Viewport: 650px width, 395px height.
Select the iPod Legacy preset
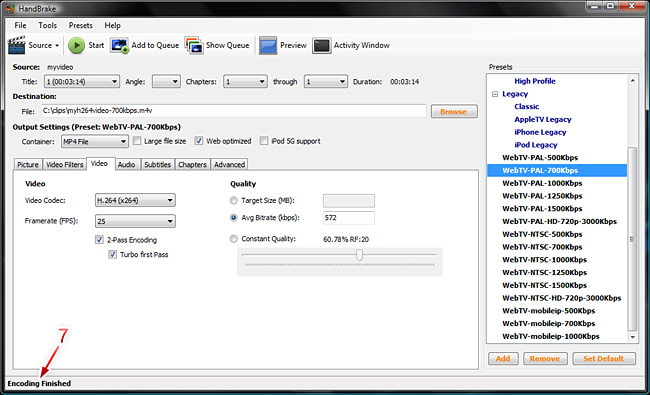click(536, 145)
